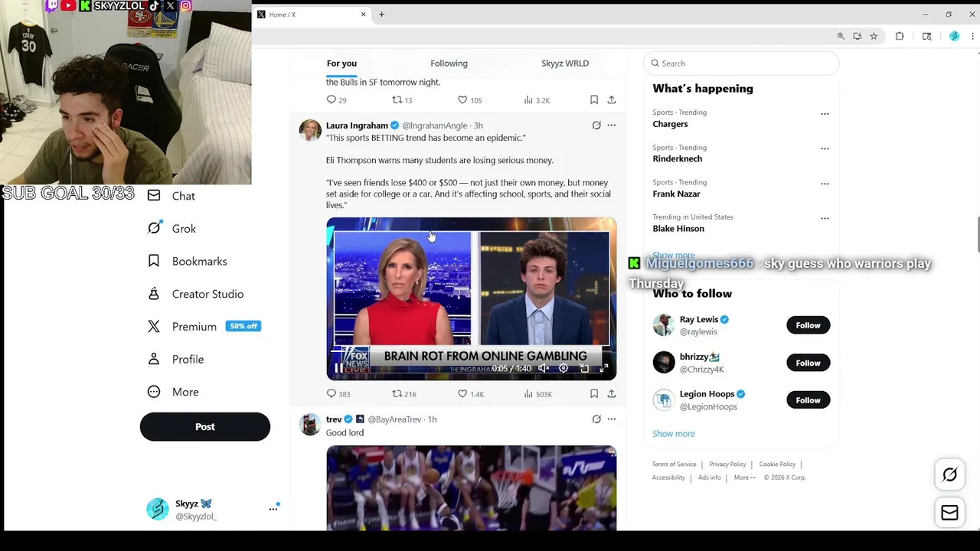Open Ads info footer link

(710, 478)
